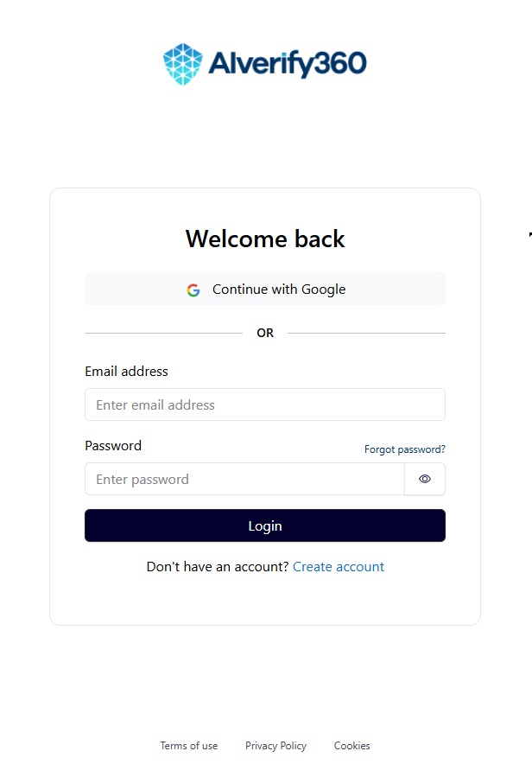Focus the Enter password field
The image size is (532, 764).
click(244, 479)
